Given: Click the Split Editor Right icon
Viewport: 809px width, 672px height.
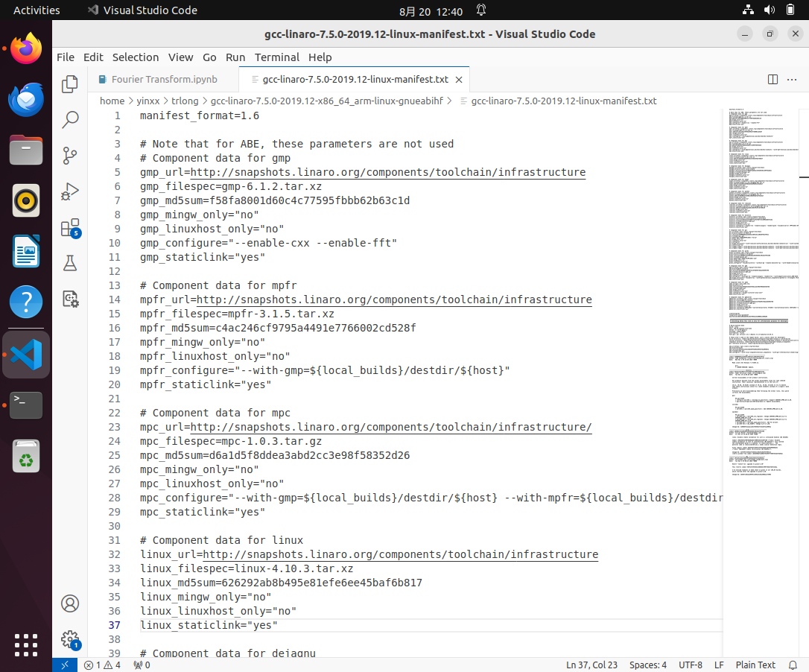Looking at the screenshot, I should [772, 80].
